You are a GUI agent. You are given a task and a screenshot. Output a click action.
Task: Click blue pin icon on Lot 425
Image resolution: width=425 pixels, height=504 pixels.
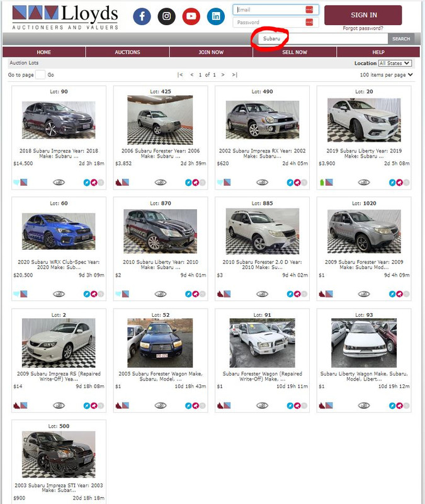[188, 183]
